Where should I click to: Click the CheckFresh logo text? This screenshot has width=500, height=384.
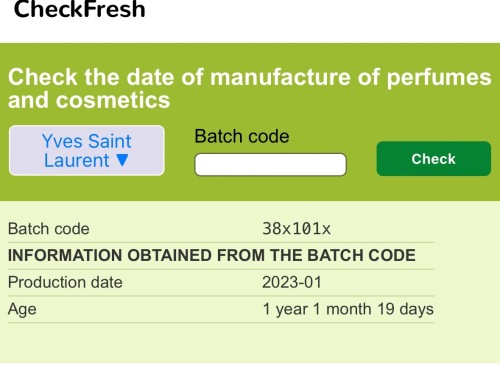pos(80,9)
